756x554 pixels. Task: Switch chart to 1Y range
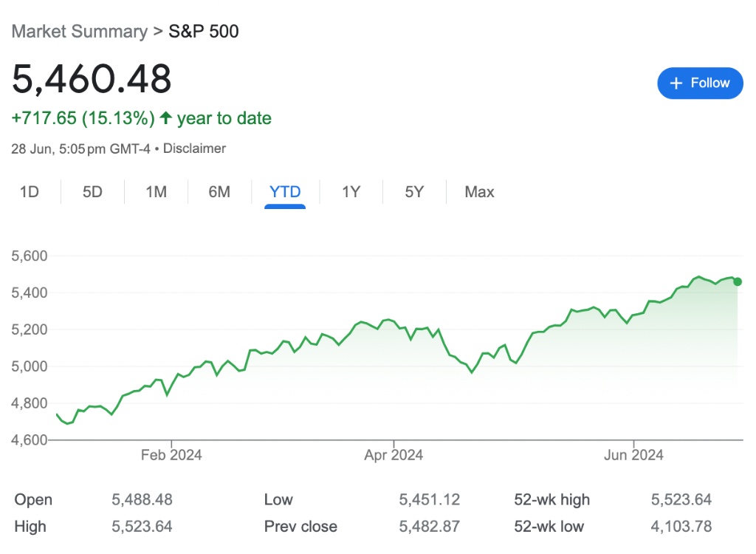click(x=351, y=192)
